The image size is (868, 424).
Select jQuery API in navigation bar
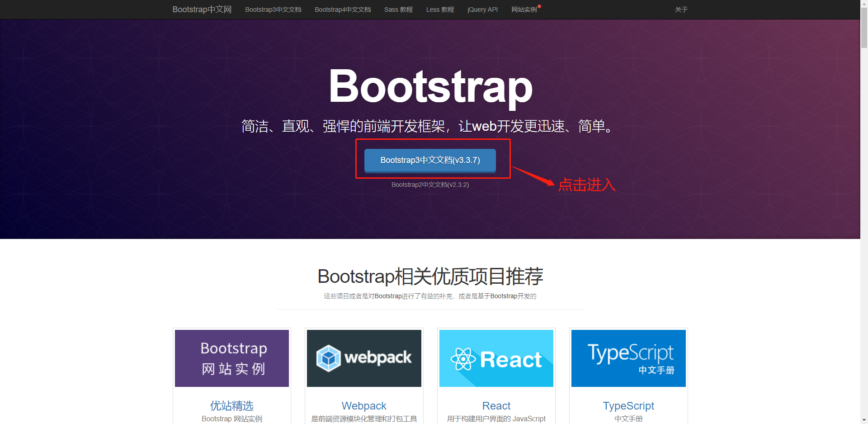[x=482, y=10]
